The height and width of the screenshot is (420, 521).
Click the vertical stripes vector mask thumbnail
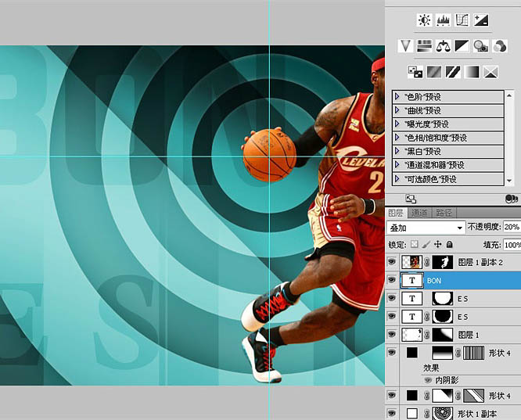click(474, 353)
